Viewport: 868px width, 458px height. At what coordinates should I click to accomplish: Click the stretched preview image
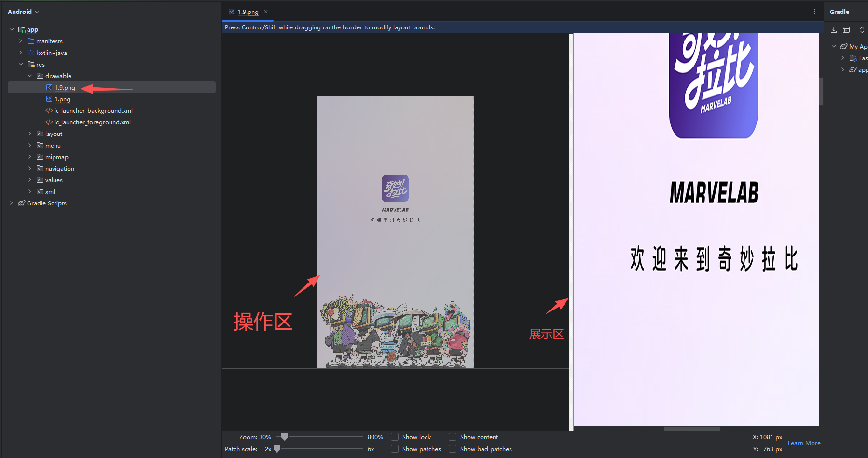696,229
